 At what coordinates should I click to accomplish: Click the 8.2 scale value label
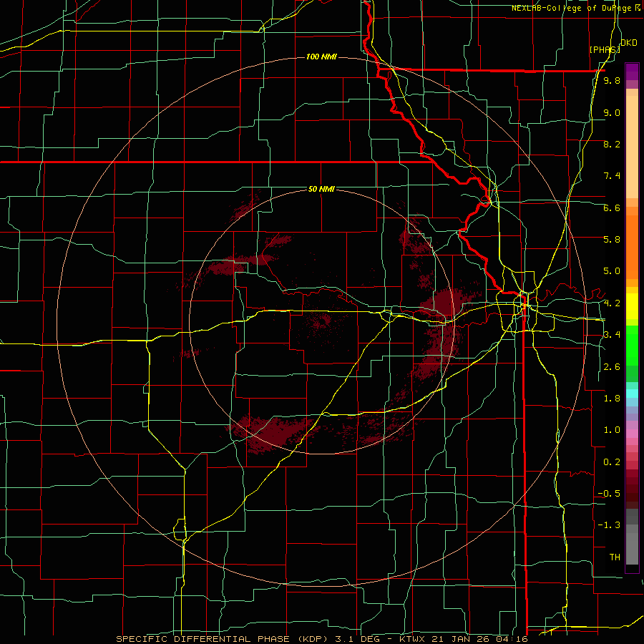(x=612, y=144)
